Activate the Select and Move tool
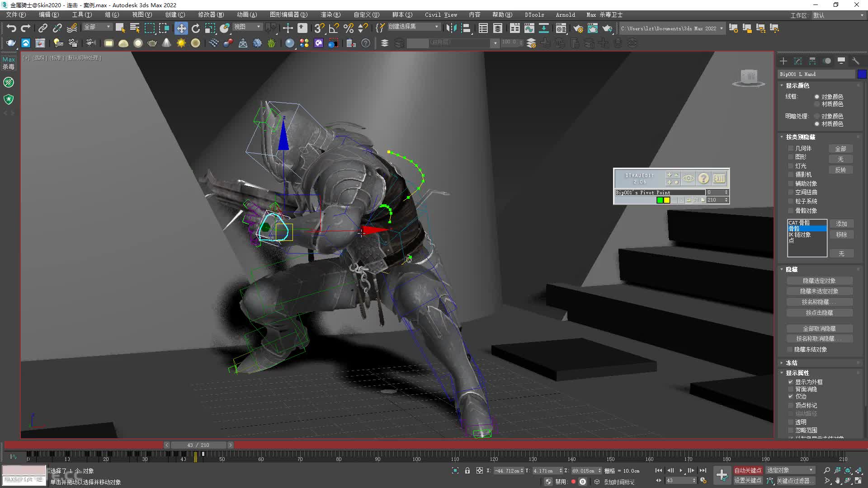The width and height of the screenshot is (868, 488). pyautogui.click(x=181, y=28)
